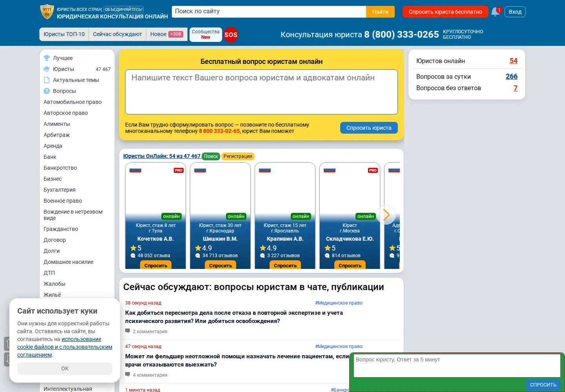The height and width of the screenshot is (392, 565).
Task: Click СПРОСИТЬ in the chat widget
Action: 543,385
